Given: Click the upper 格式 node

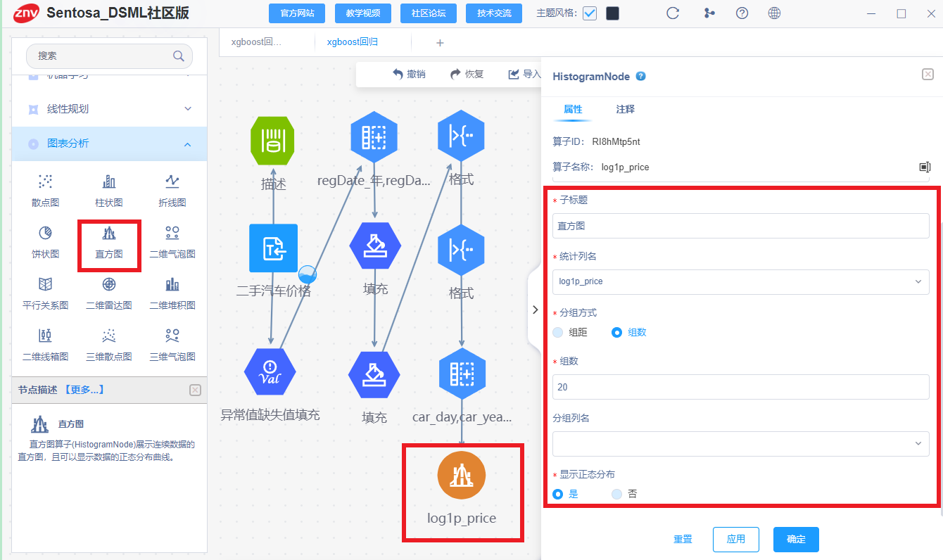Looking at the screenshot, I should pos(461,137).
